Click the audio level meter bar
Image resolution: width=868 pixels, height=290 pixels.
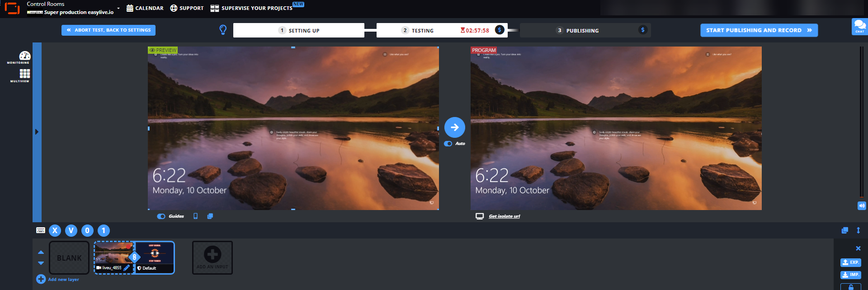click(x=861, y=122)
